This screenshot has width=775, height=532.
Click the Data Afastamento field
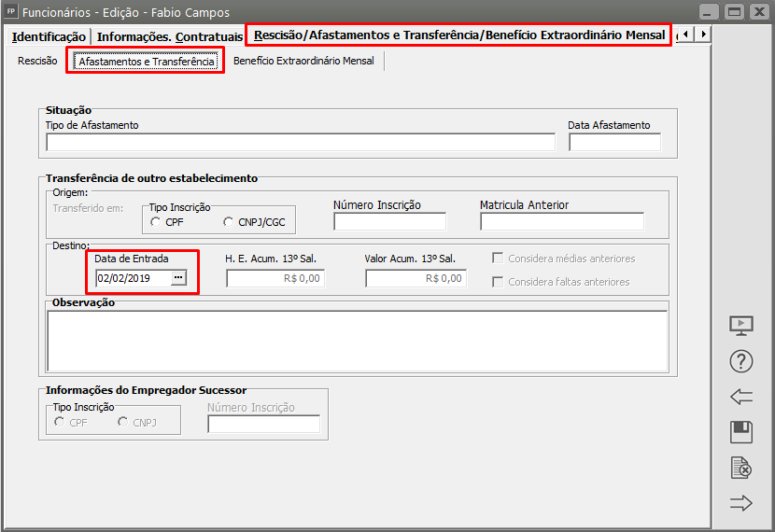pos(613,142)
